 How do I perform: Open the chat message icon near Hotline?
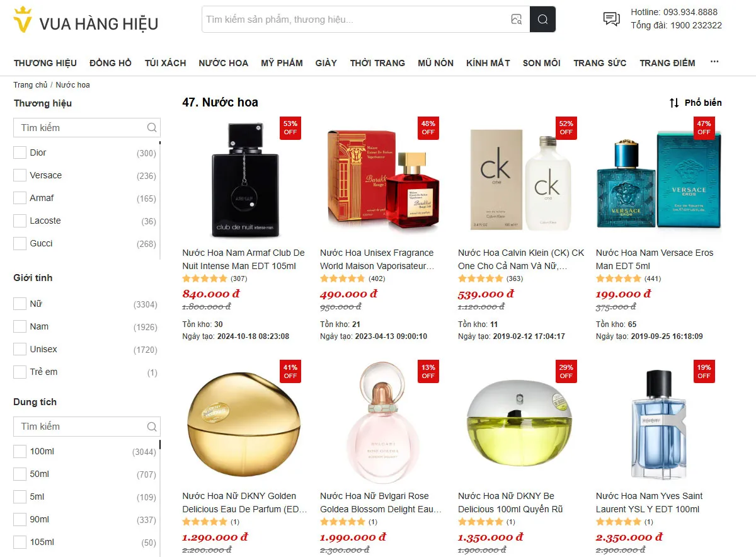(x=611, y=19)
